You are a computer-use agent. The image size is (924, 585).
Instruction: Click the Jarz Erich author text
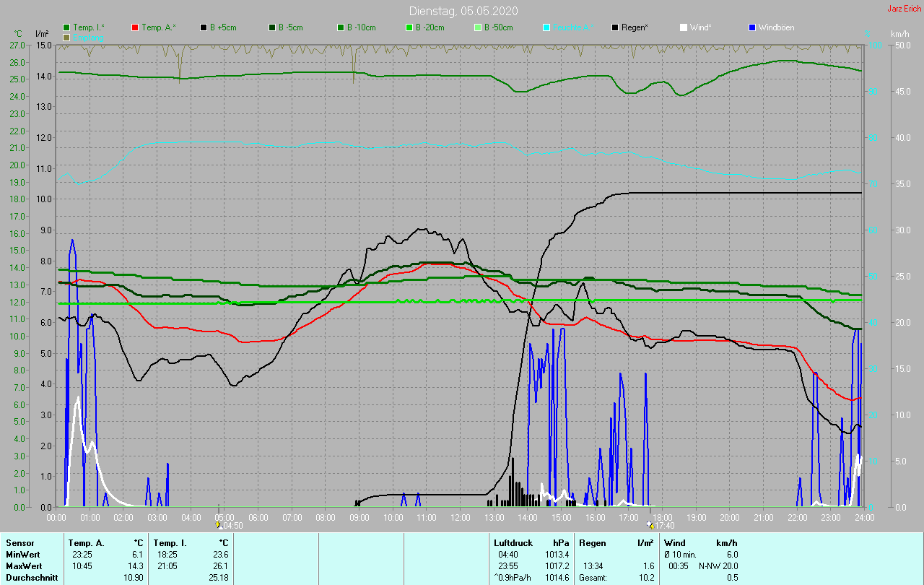point(904,9)
